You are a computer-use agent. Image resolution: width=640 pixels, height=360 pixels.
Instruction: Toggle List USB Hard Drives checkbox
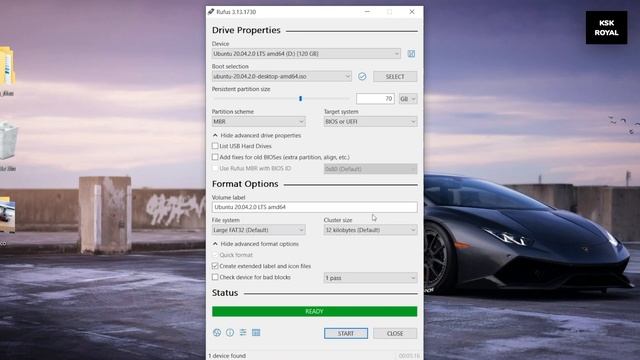click(215, 146)
